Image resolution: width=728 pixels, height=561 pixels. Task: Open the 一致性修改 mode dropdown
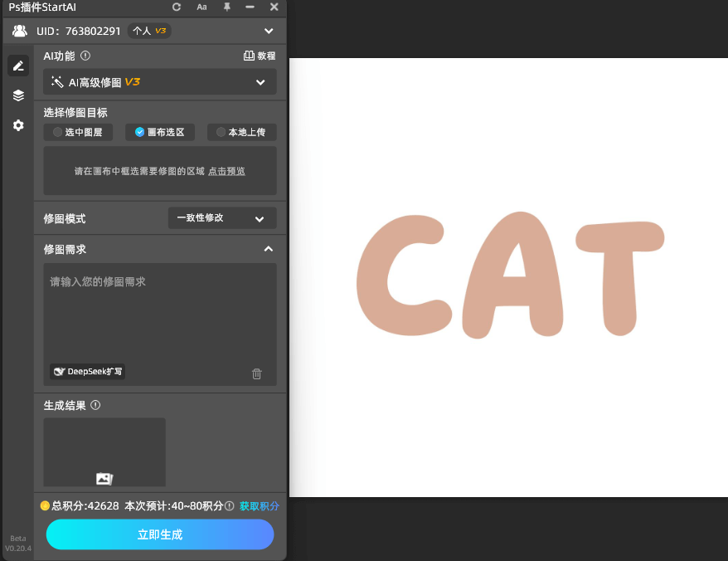pyautogui.click(x=221, y=218)
